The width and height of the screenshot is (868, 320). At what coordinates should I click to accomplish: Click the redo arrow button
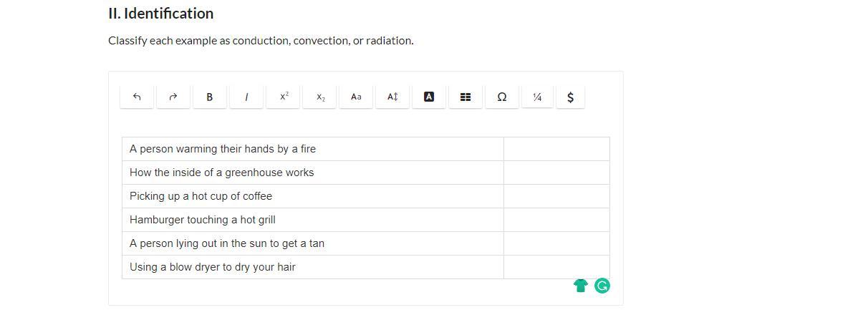coord(173,97)
